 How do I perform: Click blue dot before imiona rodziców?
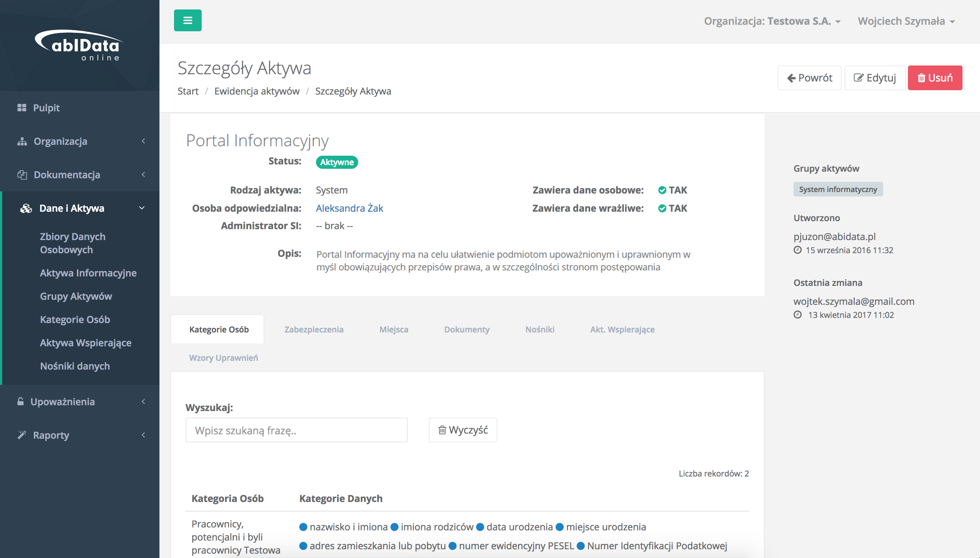tap(394, 527)
